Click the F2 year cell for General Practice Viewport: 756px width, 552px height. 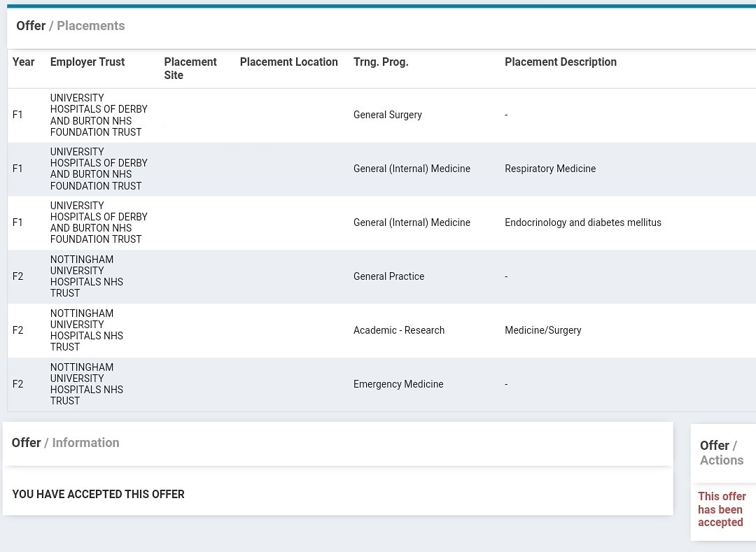[x=17, y=276]
